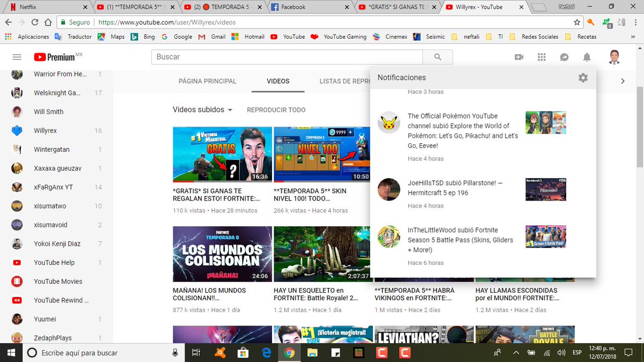Screen dimensions: 644x362
Task: Open the GRATIS Victoria Magistral video thumbnail
Action: click(x=222, y=154)
